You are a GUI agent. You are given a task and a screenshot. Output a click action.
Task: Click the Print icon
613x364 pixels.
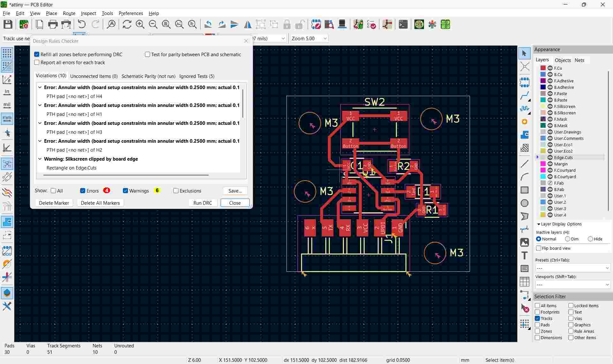(x=53, y=25)
